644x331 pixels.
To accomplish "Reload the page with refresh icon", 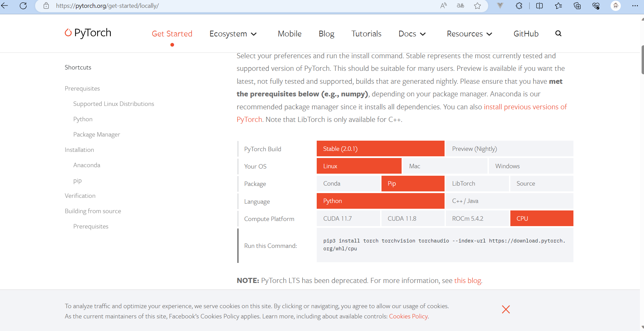I will [23, 5].
